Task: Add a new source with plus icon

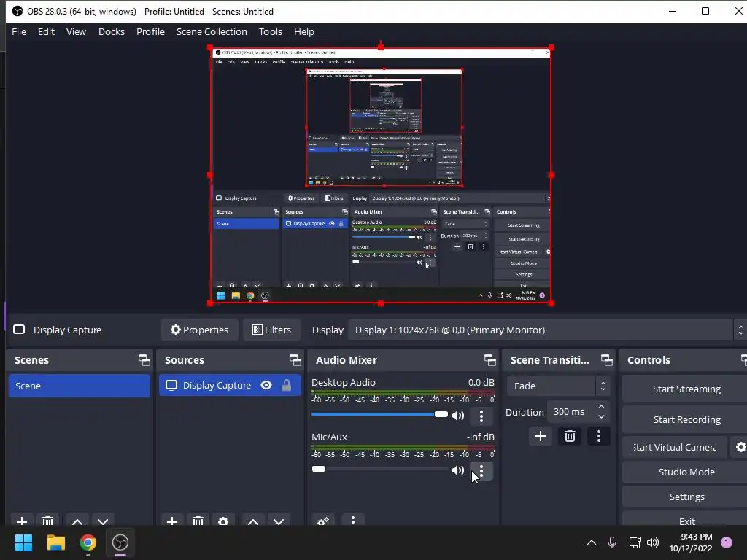Action: (172, 521)
